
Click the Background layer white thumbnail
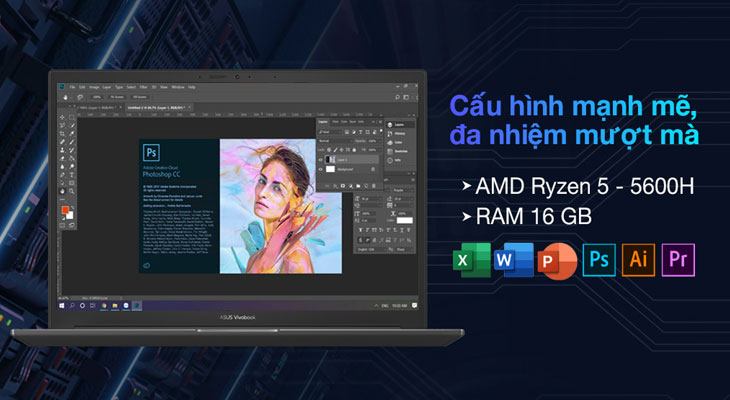331,169
